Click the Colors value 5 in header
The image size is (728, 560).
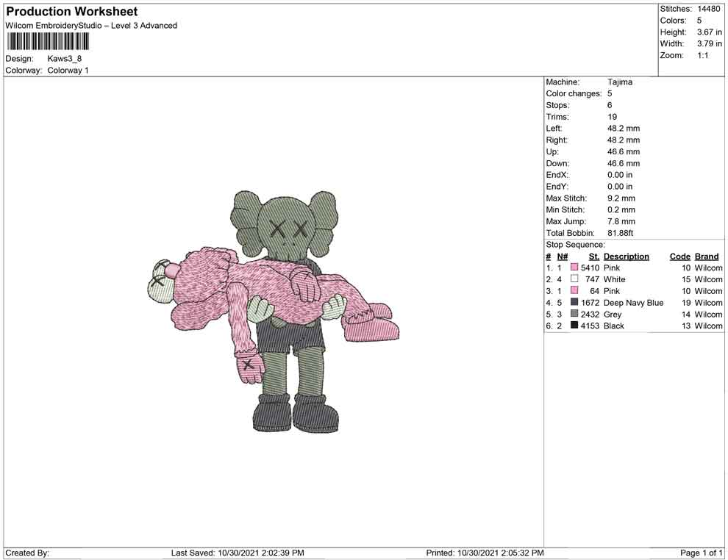tap(699, 21)
